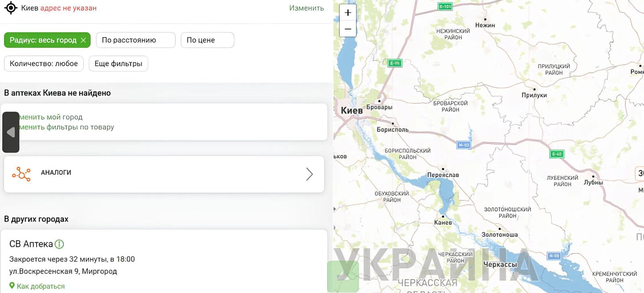Zoom out on the map
The image size is (644, 293).
click(348, 29)
